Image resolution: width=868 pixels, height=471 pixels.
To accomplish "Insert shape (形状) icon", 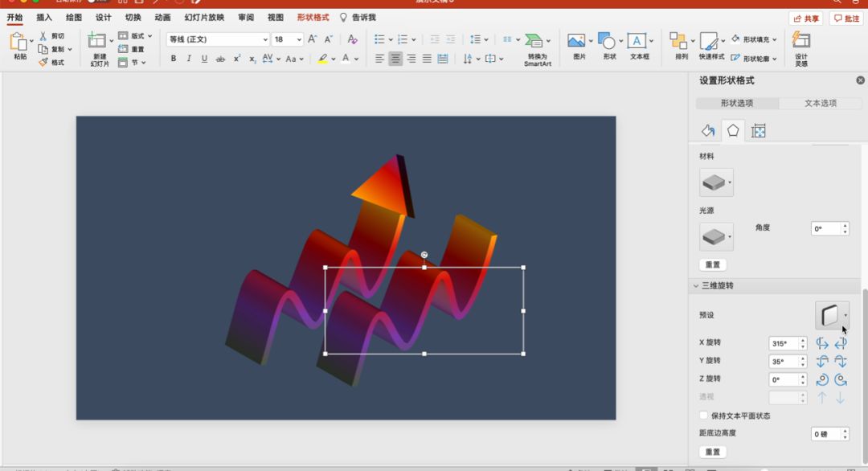I will (607, 41).
